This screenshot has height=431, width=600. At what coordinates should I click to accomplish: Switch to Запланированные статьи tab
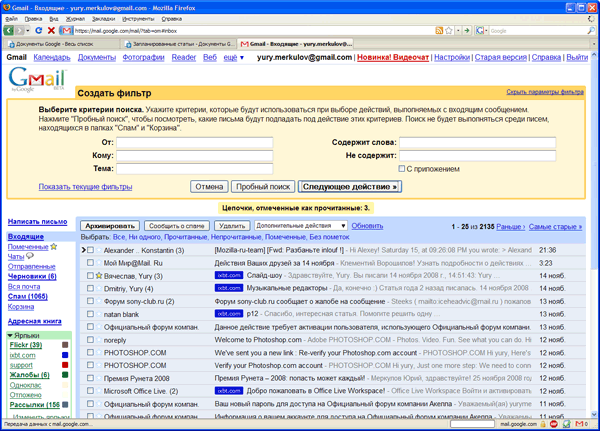(x=179, y=44)
